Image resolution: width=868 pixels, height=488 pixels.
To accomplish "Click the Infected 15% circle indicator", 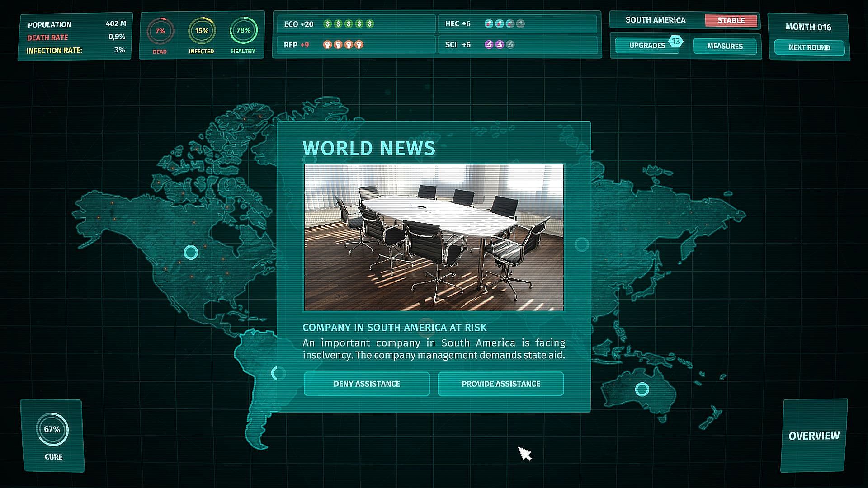I will coord(202,31).
